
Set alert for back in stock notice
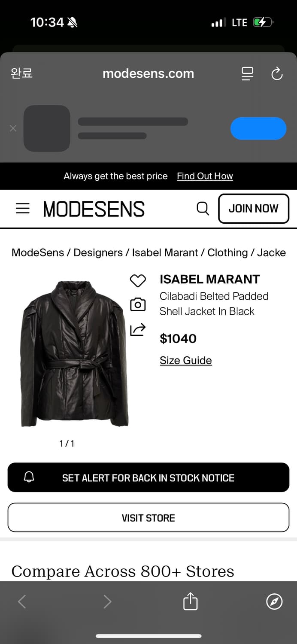[148, 477]
